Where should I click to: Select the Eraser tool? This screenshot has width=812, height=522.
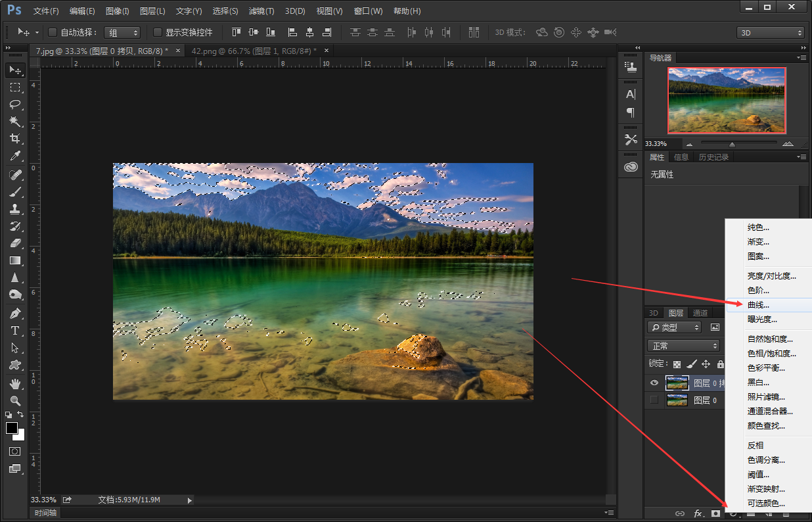(15, 243)
